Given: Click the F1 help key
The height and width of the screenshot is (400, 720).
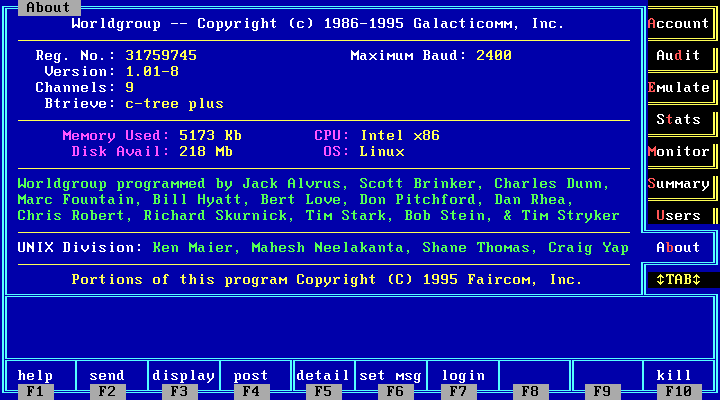Looking at the screenshot, I should tap(36, 383).
